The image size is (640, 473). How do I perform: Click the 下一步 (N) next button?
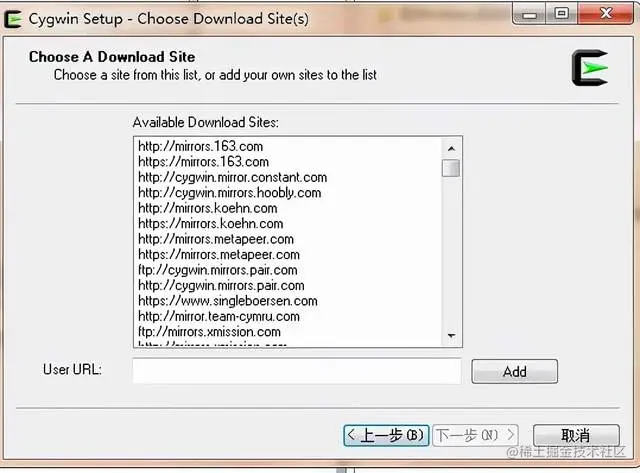click(x=476, y=435)
